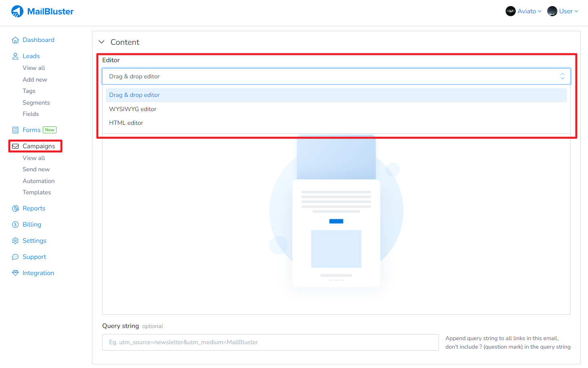
Task: Open Leads View all
Action: pyautogui.click(x=34, y=68)
